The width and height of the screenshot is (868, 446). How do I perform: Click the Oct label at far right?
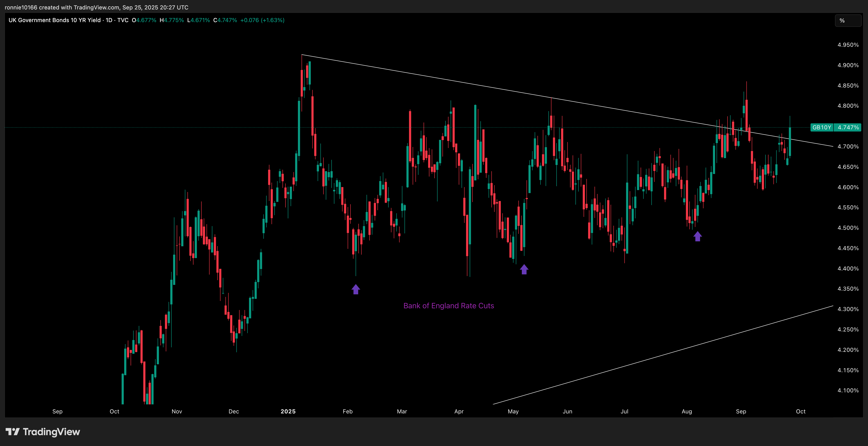pos(801,411)
